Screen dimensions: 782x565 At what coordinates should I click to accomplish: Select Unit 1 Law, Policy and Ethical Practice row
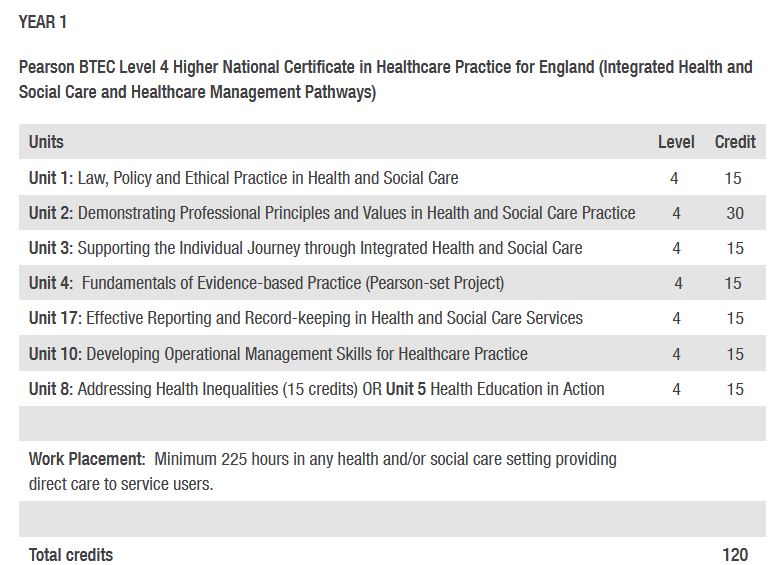point(244,178)
